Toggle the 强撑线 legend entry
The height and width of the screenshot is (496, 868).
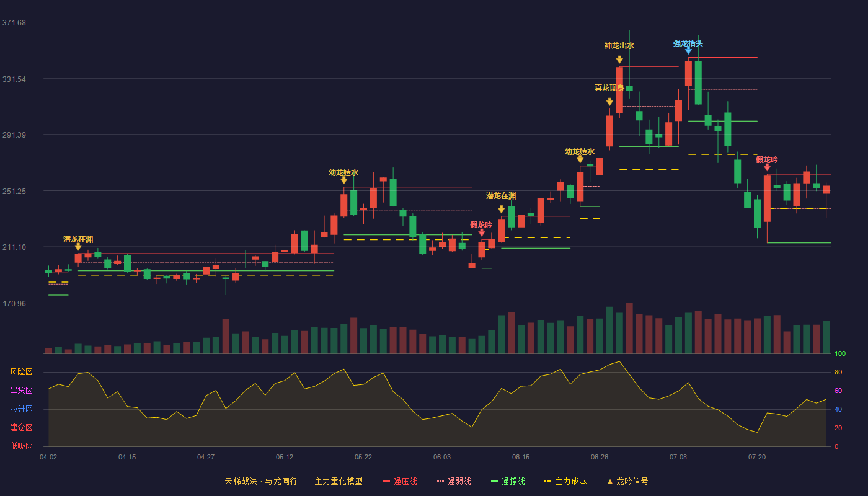tap(508, 481)
